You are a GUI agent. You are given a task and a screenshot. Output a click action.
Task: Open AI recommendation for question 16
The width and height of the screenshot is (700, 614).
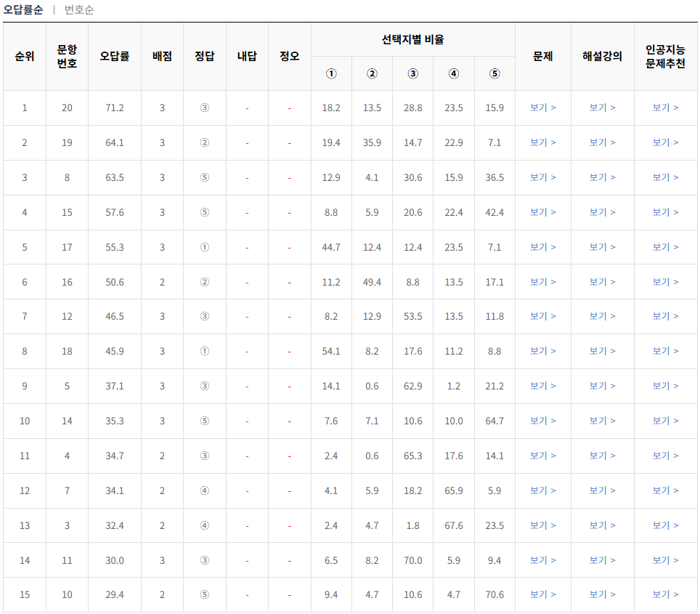(x=665, y=281)
